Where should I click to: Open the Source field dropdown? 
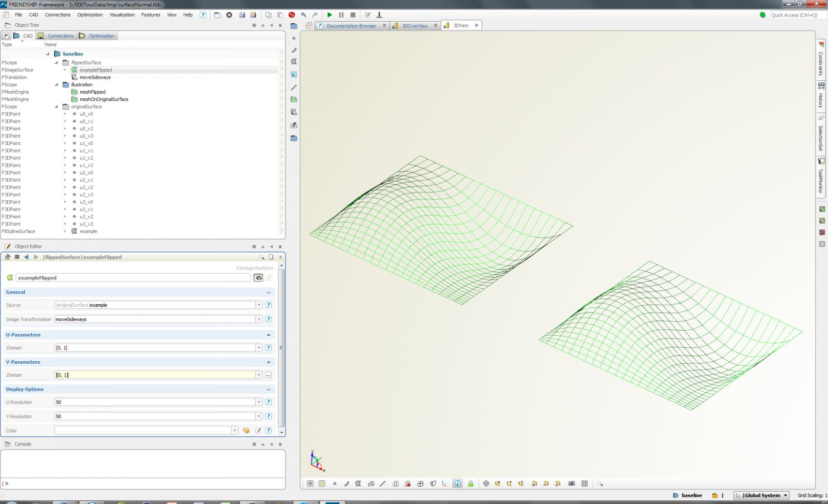[259, 305]
